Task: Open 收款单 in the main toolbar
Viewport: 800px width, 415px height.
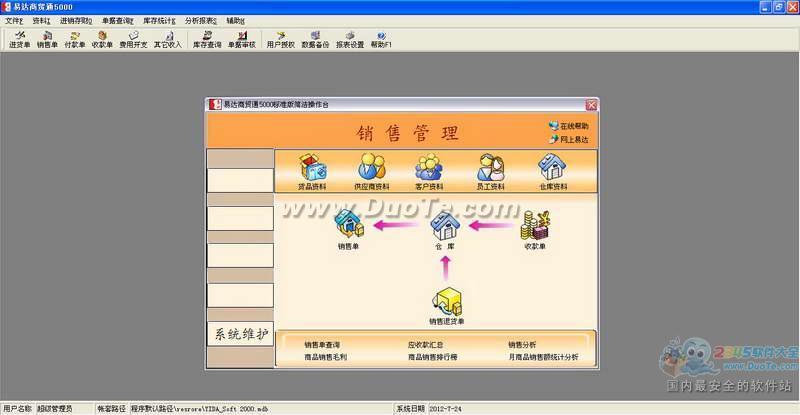Action: click(x=102, y=39)
